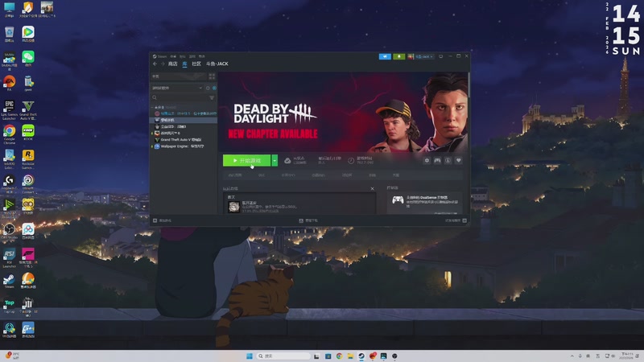The width and height of the screenshot is (644, 362).
Task: Dismiss the activity panel with its X
Action: (372, 189)
